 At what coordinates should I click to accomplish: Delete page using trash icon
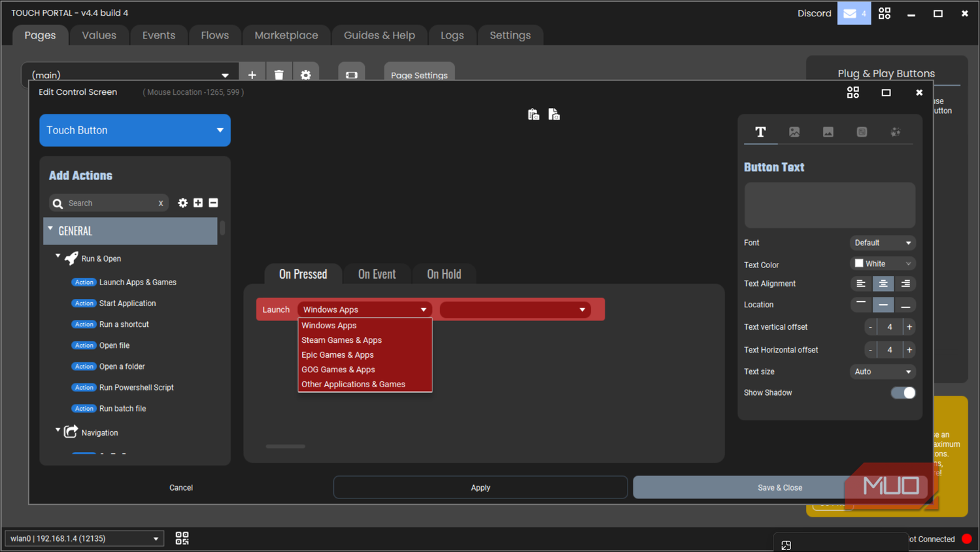tap(279, 75)
